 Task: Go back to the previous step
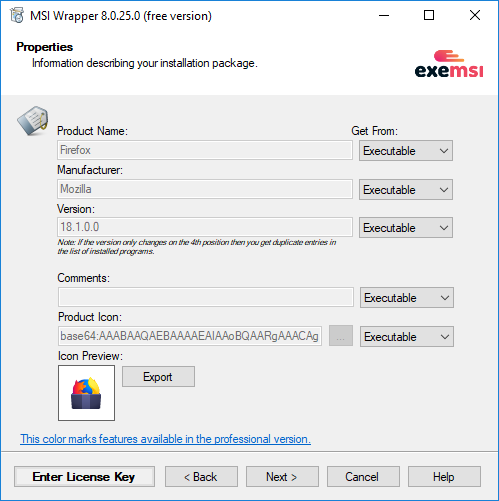coord(201,476)
